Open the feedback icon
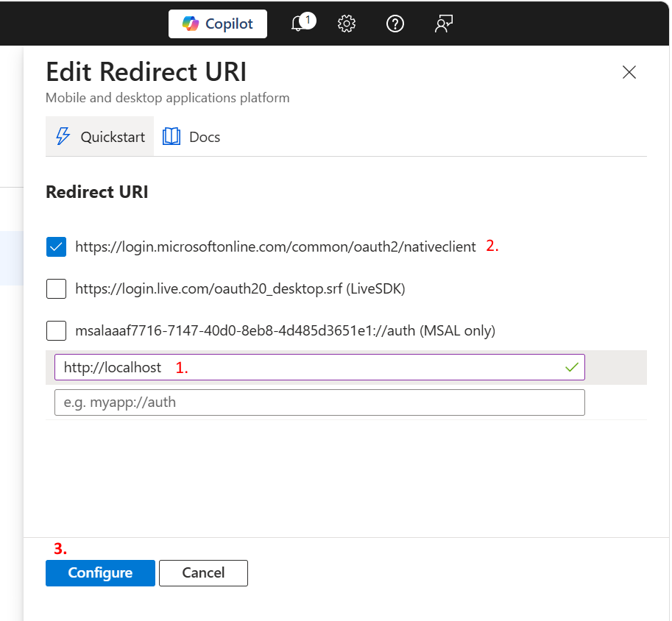This screenshot has height=621, width=672. (444, 24)
